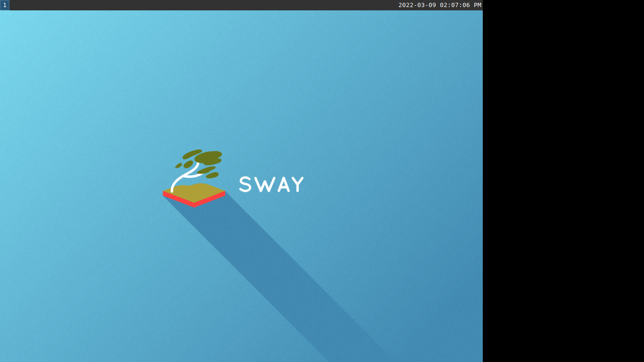Click the letter Y in SWAY
This screenshot has width=644, height=362.
298,184
